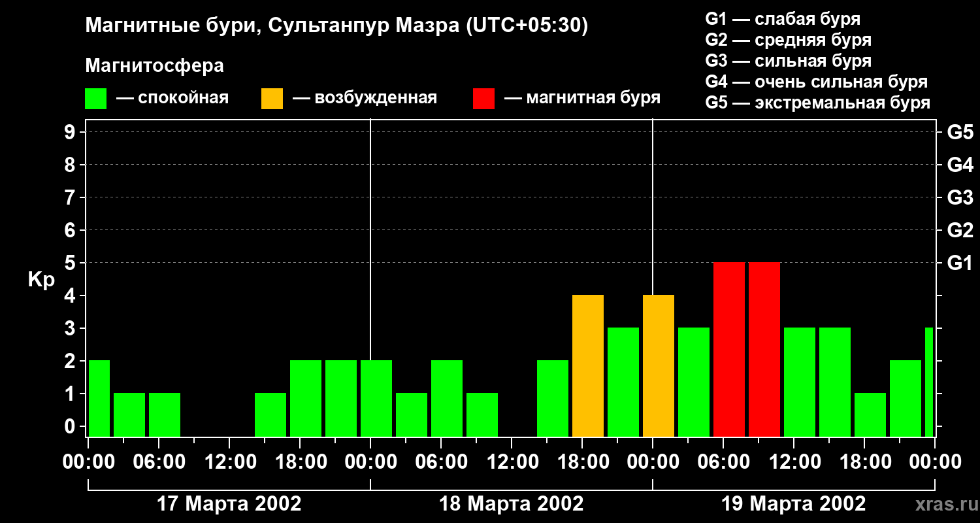Image resolution: width=980 pixels, height=523 pixels.
Task: Click the '06:00' time label under 19 March
Action: click(724, 462)
